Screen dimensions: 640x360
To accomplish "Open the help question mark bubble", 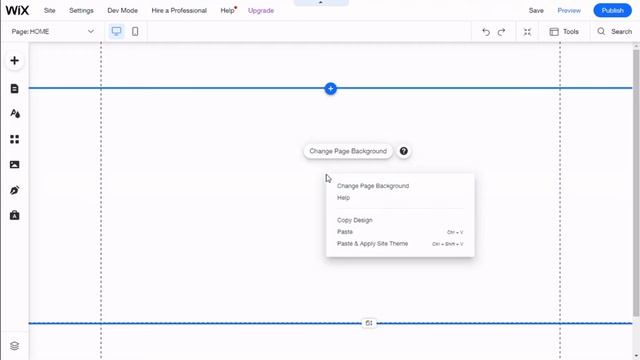I will coord(404,151).
